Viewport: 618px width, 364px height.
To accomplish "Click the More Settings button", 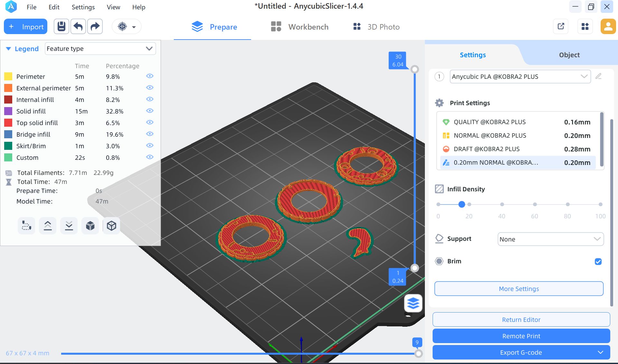I will [519, 289].
